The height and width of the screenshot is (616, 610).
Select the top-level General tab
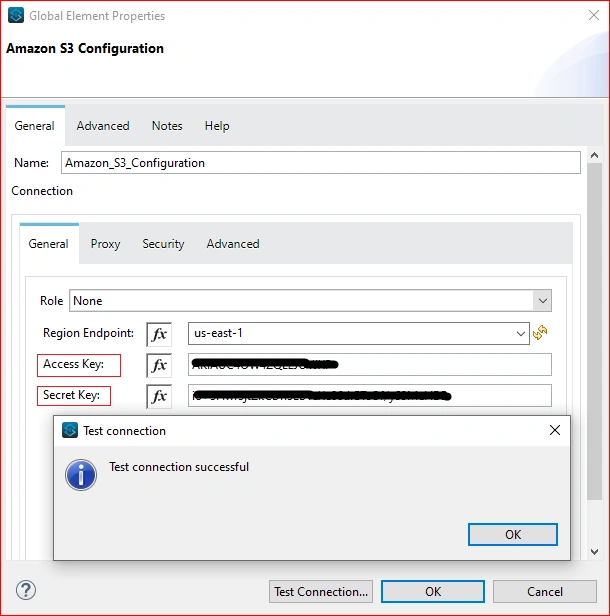(35, 126)
